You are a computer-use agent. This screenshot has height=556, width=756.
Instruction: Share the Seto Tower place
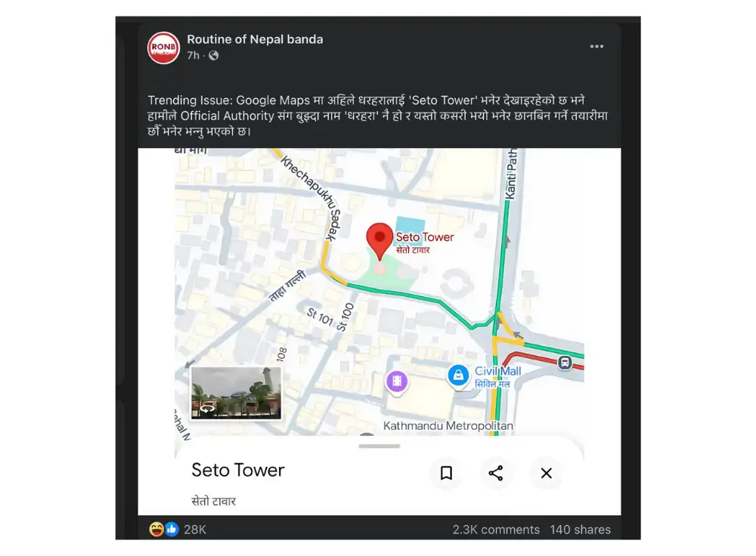click(496, 473)
